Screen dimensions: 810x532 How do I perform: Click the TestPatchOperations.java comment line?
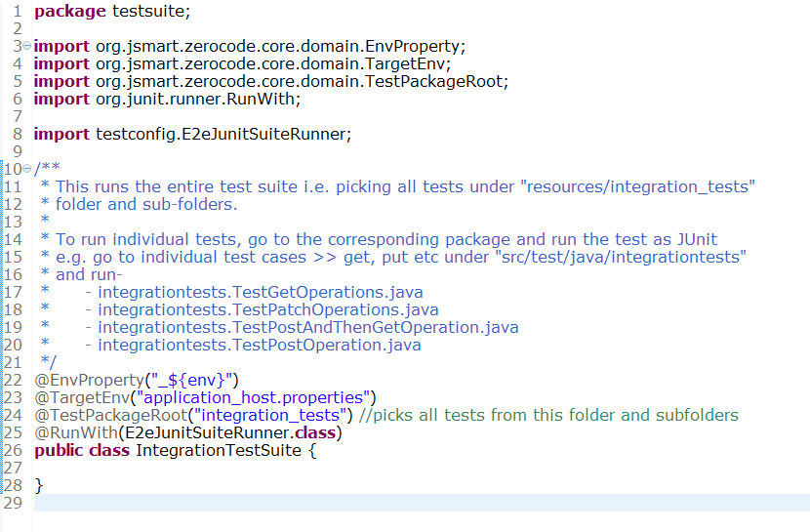pyautogui.click(x=268, y=309)
